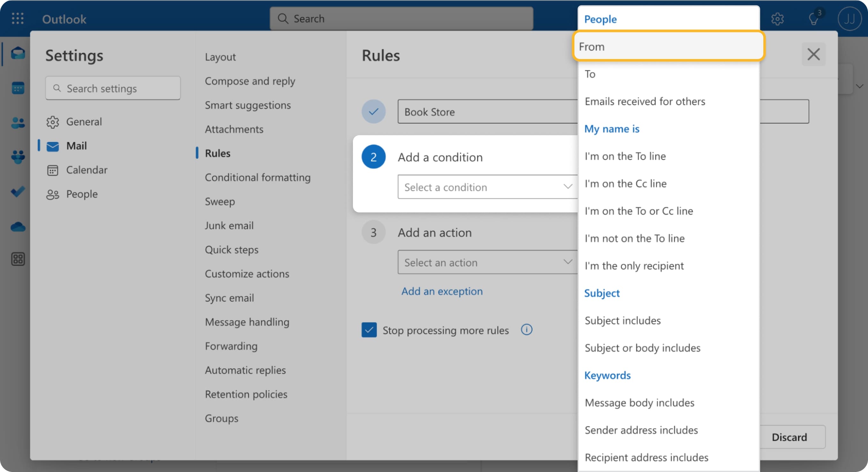Click Add an exception link
This screenshot has height=472, width=868.
[x=442, y=291]
